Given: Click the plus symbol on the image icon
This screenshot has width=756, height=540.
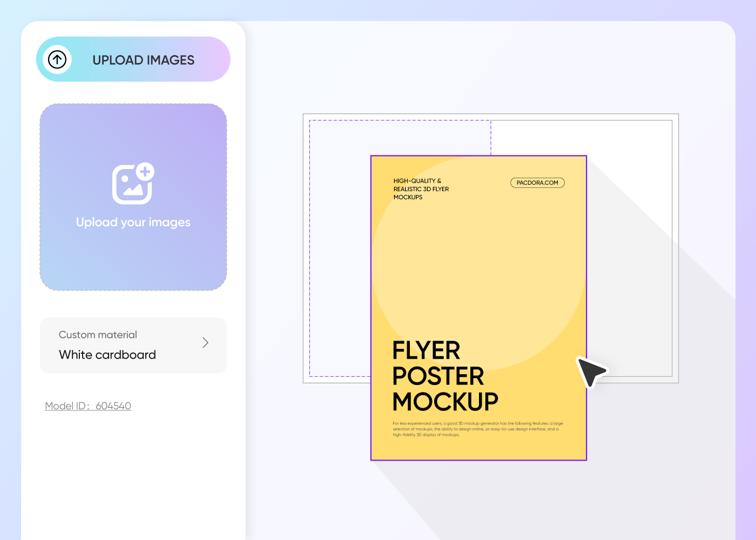Looking at the screenshot, I should (x=145, y=173).
